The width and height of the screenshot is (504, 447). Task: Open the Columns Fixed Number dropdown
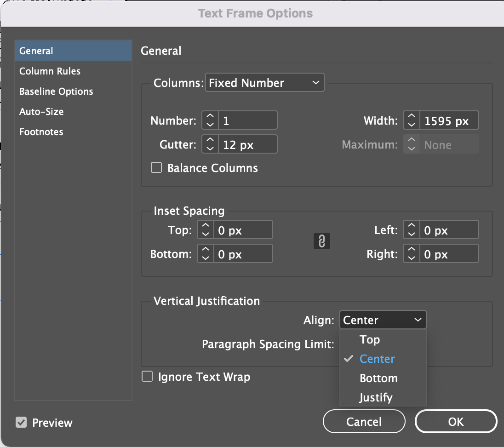264,83
